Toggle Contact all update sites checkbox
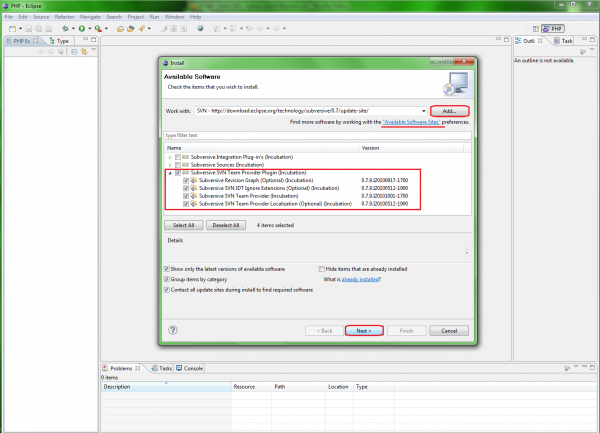 (167, 290)
